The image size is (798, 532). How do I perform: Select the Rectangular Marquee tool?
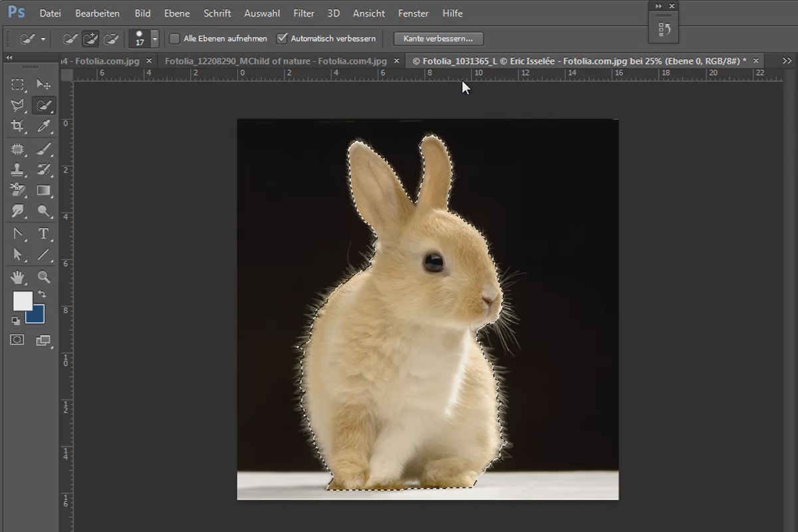coord(17,84)
